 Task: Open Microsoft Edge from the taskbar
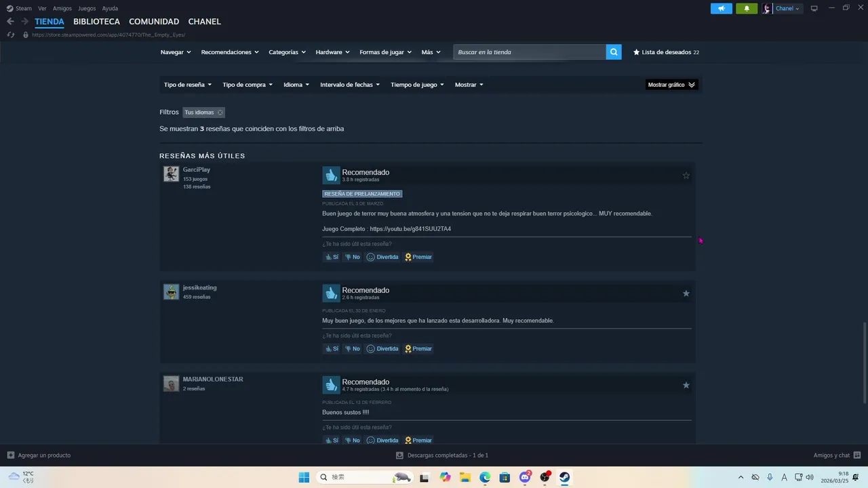point(485,477)
